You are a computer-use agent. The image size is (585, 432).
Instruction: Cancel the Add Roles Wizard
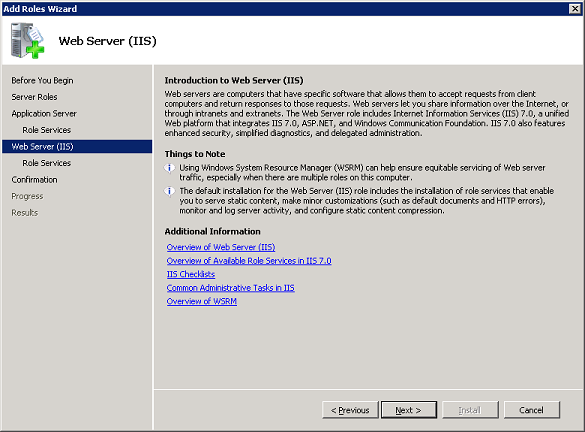pos(532,410)
